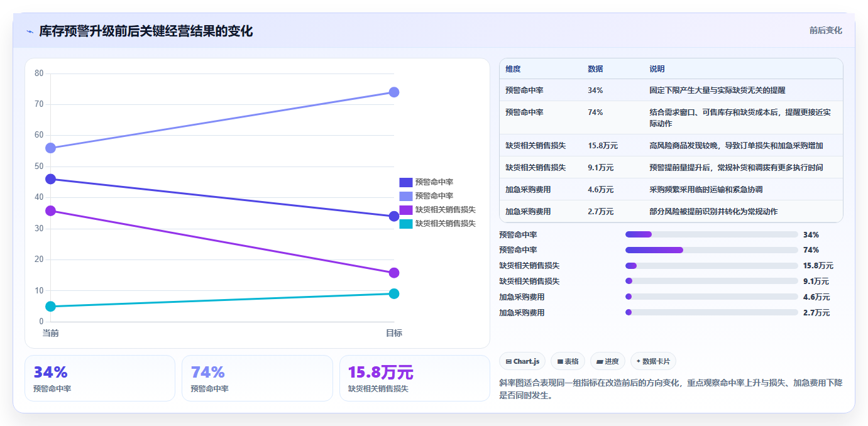Image resolution: width=868 pixels, height=426 pixels.
Task: Open the 74% 预警命中率 summary card
Action: 257,378
